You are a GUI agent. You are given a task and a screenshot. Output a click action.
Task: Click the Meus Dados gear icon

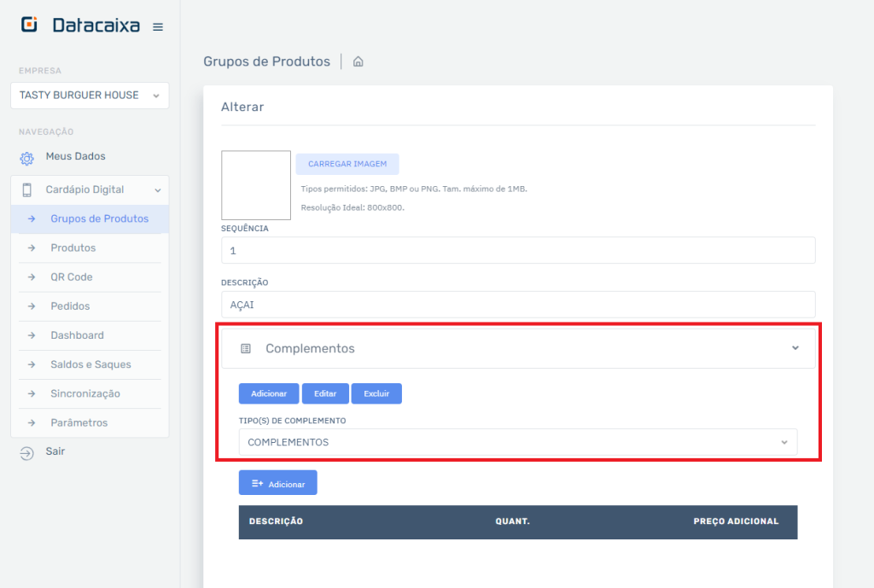26,158
